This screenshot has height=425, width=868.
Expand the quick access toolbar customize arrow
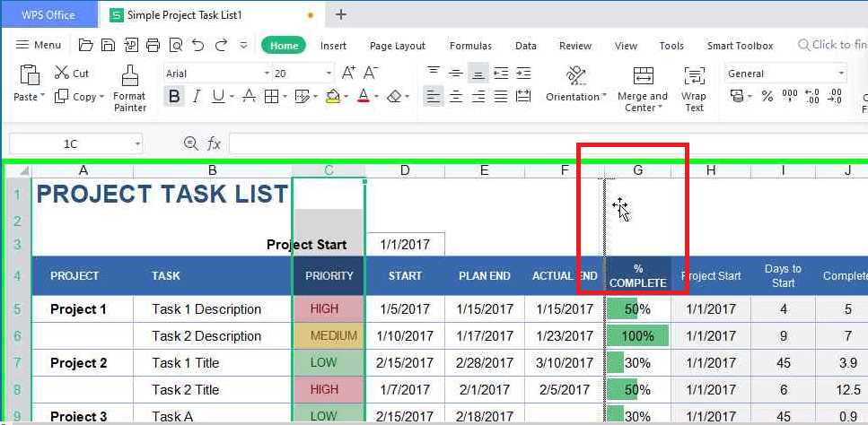pyautogui.click(x=243, y=46)
